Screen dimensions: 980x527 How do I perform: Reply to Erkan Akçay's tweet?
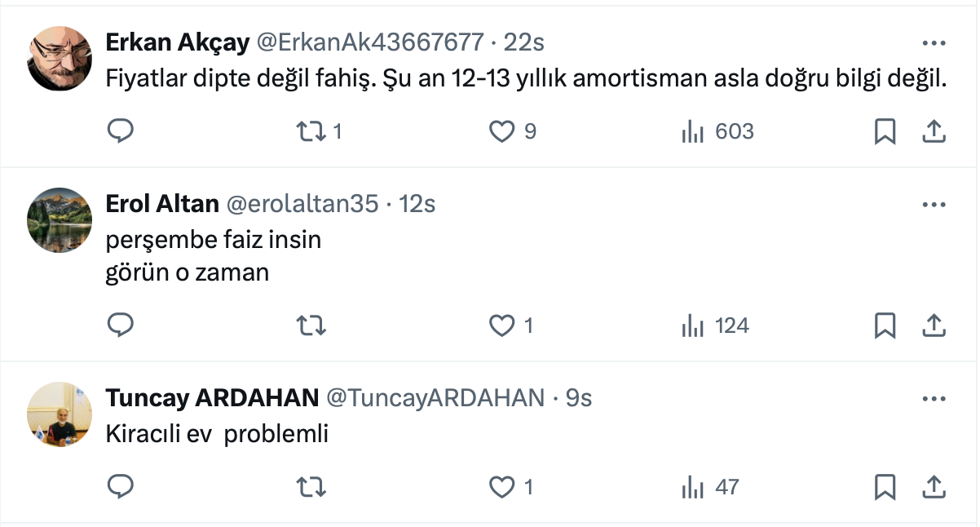tap(121, 131)
